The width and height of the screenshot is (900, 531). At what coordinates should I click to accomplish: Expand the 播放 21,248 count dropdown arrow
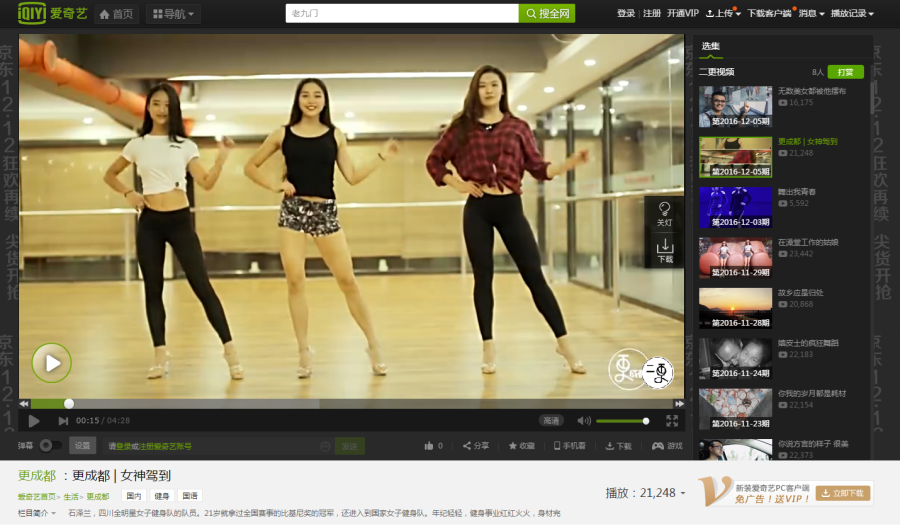683,493
